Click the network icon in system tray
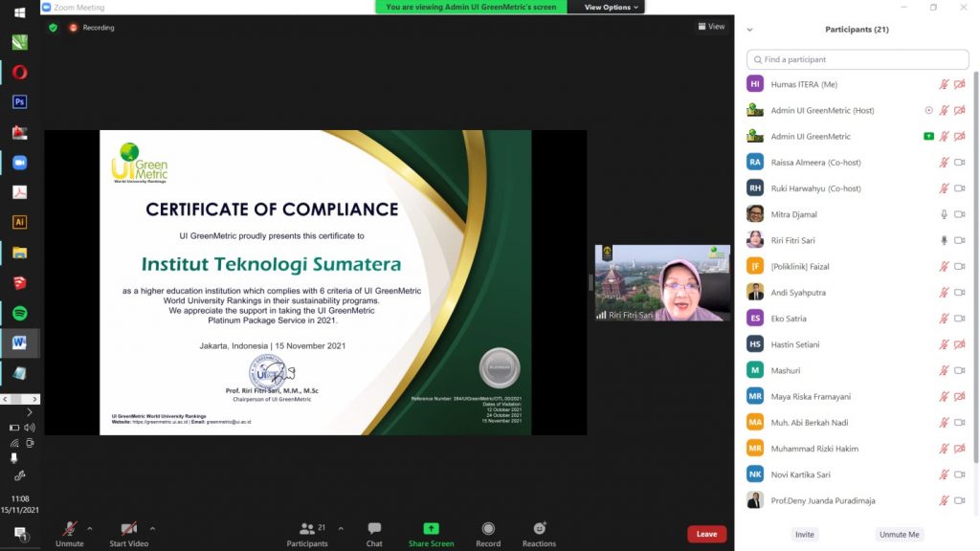Image resolution: width=980 pixels, height=551 pixels. pos(14,443)
